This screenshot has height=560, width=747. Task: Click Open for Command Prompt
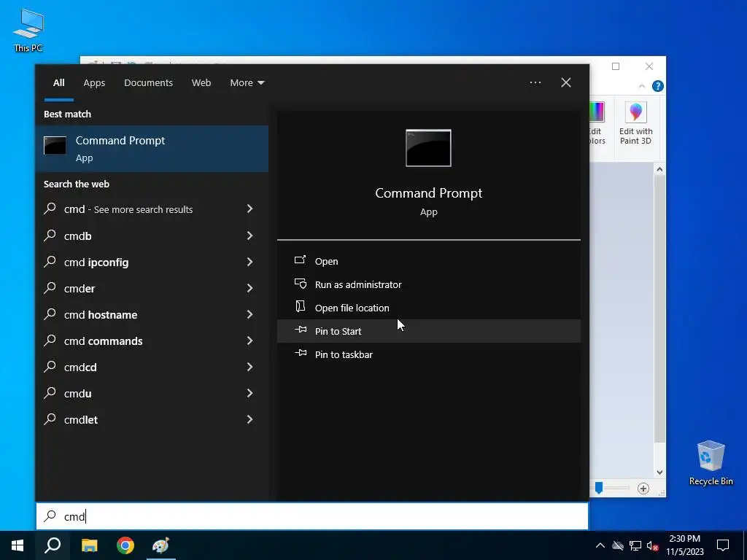point(429,261)
